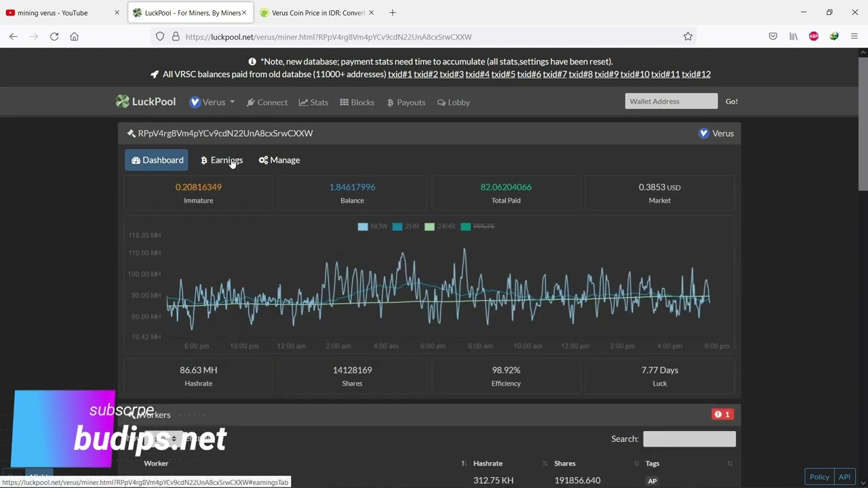868x488 pixels.
Task: Click the Policy button
Action: tap(819, 476)
